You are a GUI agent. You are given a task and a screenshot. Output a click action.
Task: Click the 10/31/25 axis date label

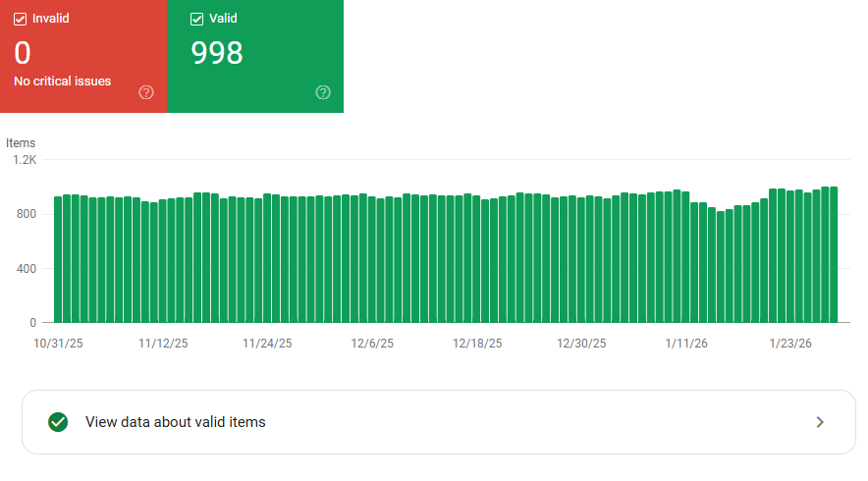point(58,344)
